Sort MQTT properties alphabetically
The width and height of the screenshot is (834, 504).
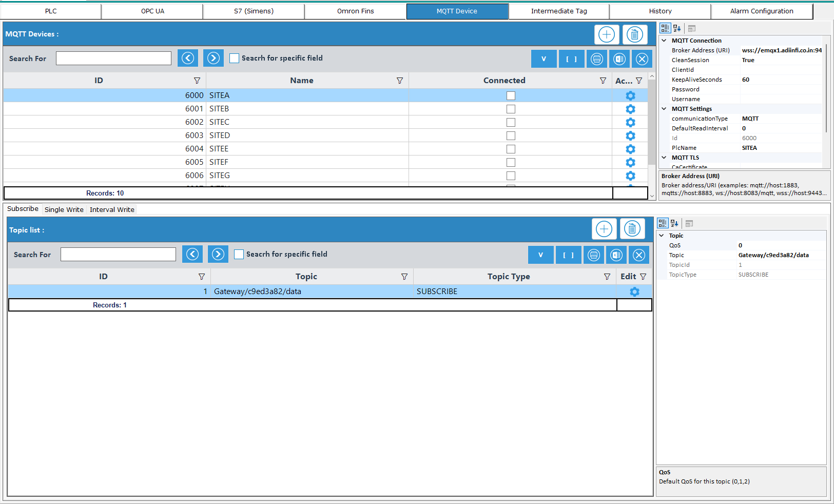click(677, 29)
